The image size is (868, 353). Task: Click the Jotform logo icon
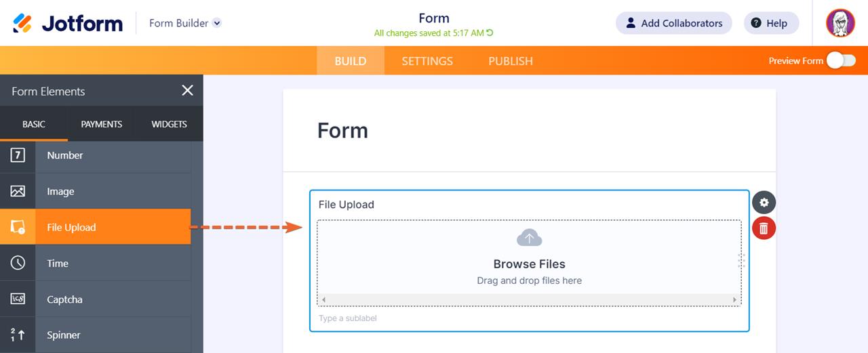click(22, 23)
